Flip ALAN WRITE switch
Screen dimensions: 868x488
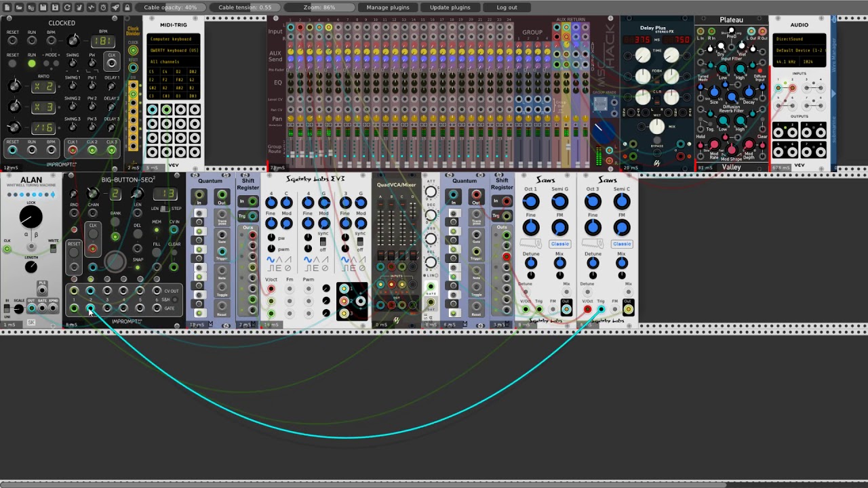click(53, 249)
